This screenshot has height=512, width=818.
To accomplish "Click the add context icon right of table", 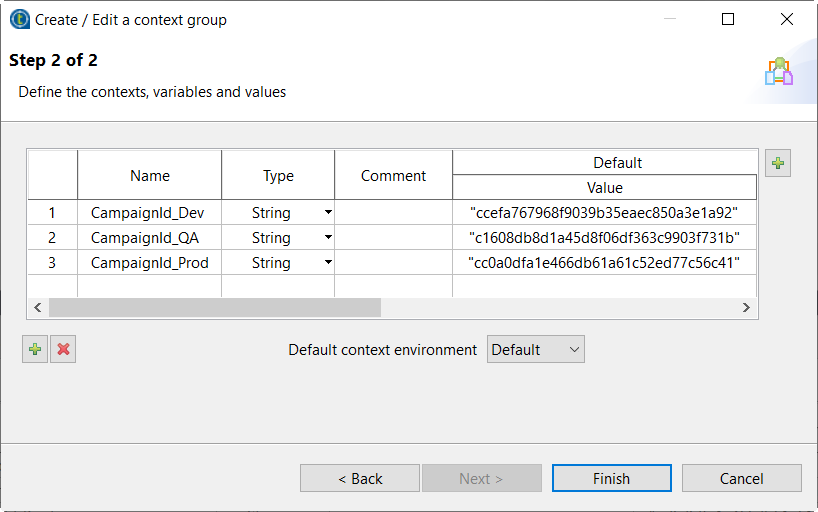I will tap(778, 163).
